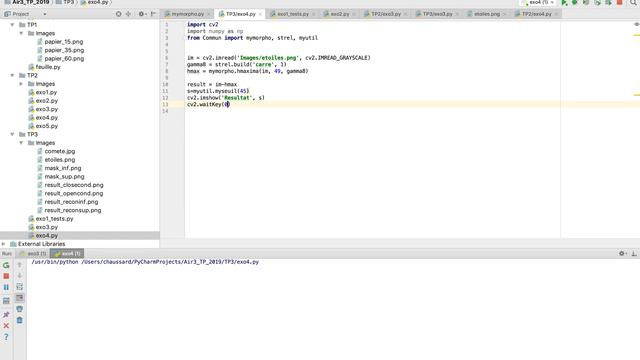Toggle soft-wrap in the Run console
The image size is (640, 360).
pyautogui.click(x=20, y=287)
